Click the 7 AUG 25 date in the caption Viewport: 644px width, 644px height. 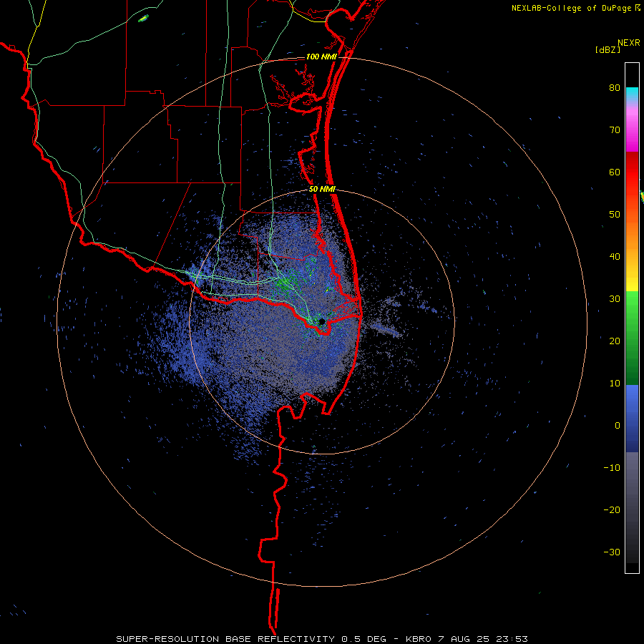tap(462, 639)
